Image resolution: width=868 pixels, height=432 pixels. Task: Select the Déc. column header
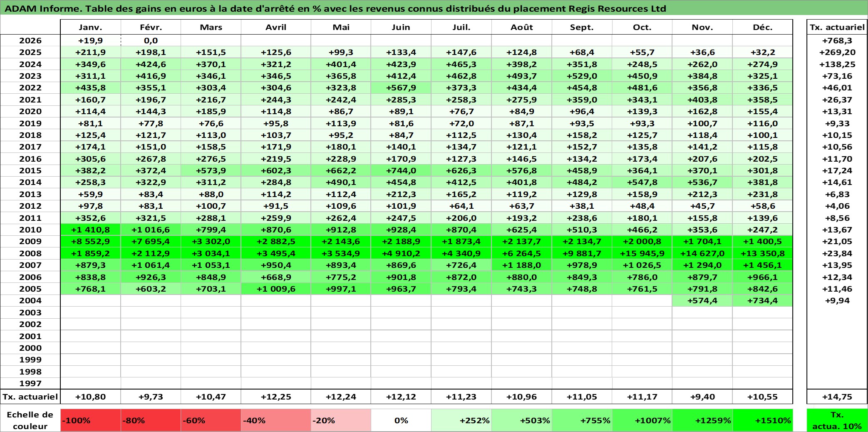(x=762, y=27)
